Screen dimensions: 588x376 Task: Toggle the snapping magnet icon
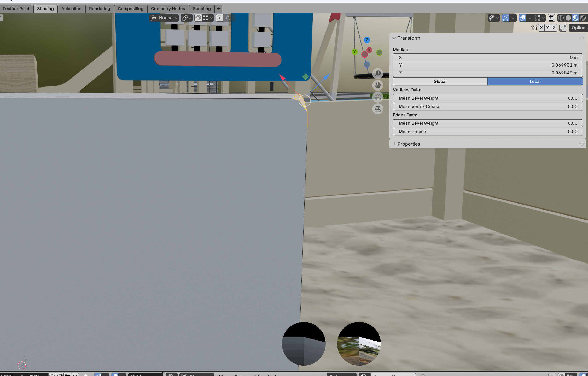198,18
